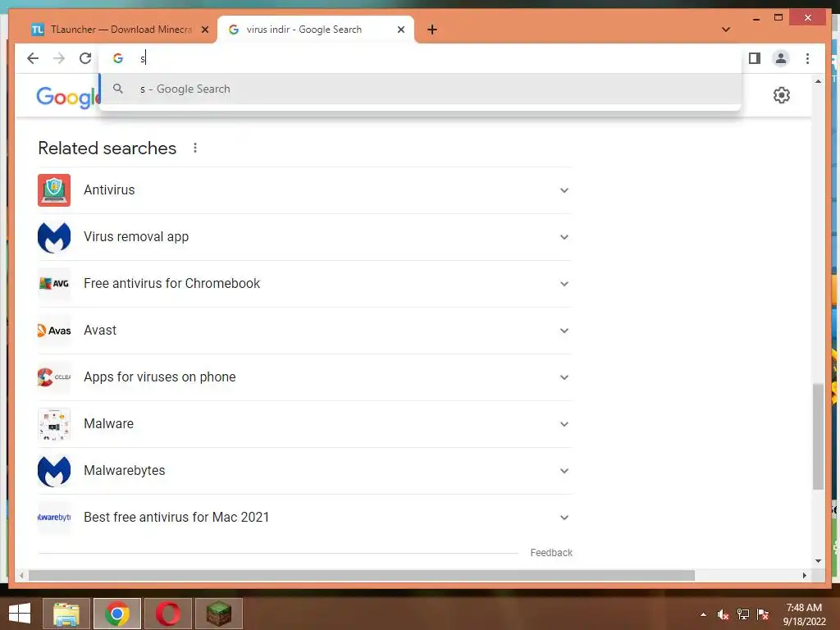The height and width of the screenshot is (630, 840).
Task: Click the scroll right arrow
Action: 804,575
